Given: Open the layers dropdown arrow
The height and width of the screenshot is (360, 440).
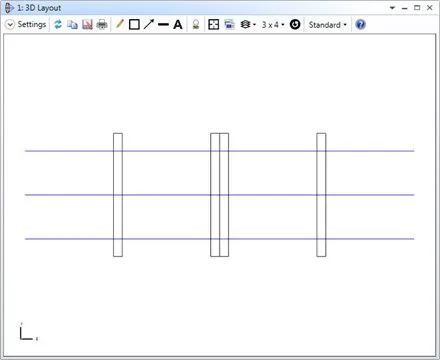Looking at the screenshot, I should [x=254, y=25].
